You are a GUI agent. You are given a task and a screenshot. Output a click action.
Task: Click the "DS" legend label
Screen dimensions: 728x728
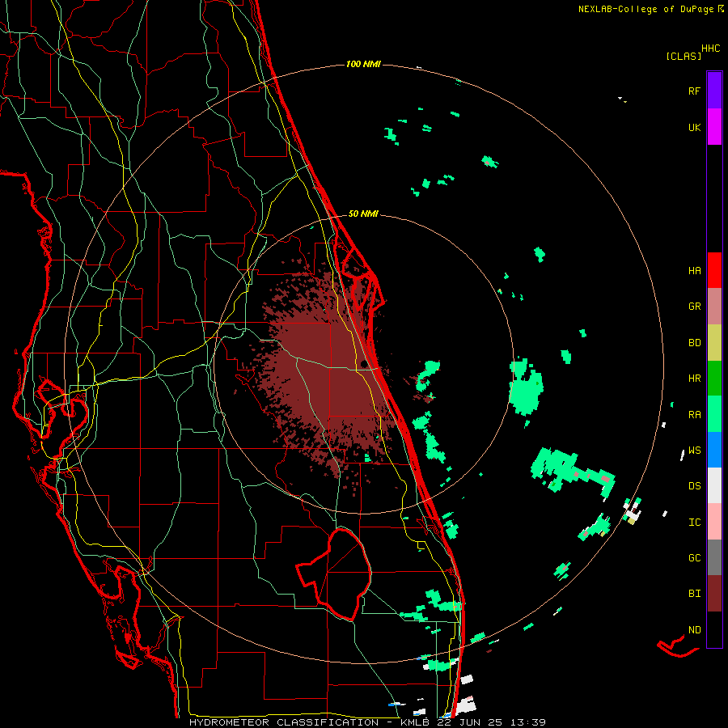tap(694, 486)
